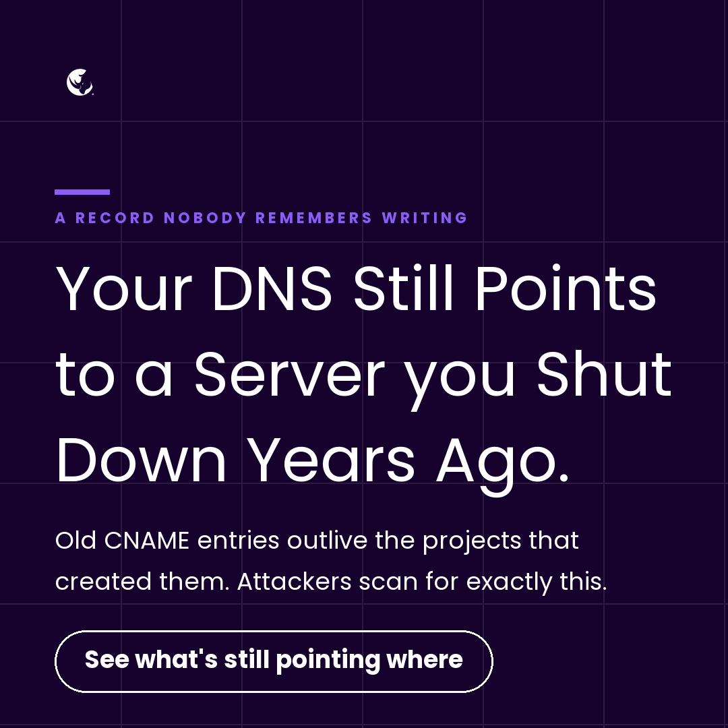Image resolution: width=728 pixels, height=728 pixels.
Task: Select the word "Ago." ending the headline
Action: 502,466
